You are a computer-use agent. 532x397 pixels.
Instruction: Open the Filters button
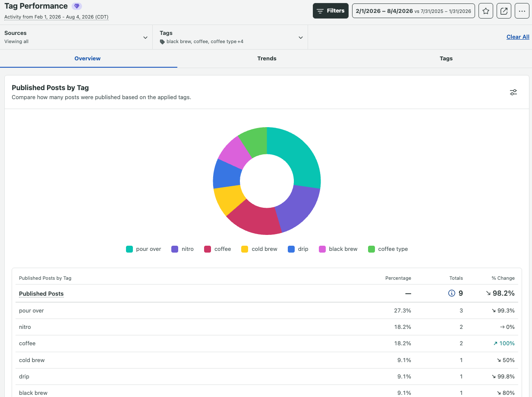pyautogui.click(x=331, y=11)
